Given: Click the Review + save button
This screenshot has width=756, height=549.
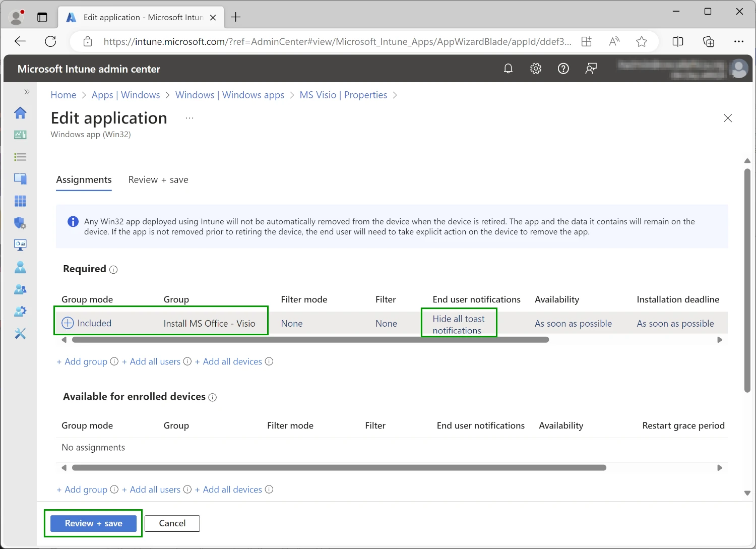Looking at the screenshot, I should coord(93,523).
